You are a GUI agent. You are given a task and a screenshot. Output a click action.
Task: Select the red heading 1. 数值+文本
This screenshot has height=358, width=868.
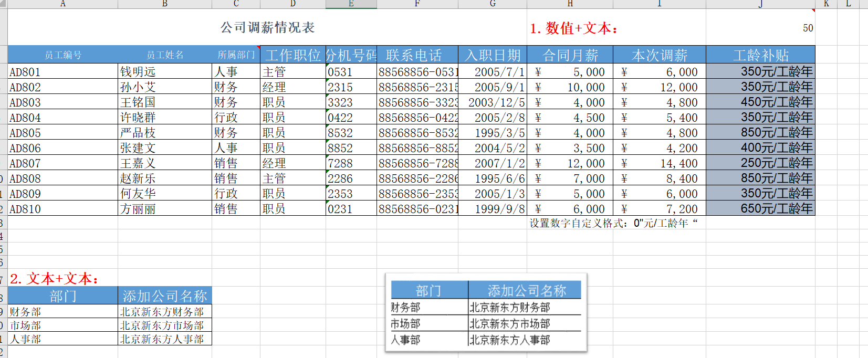(x=574, y=28)
